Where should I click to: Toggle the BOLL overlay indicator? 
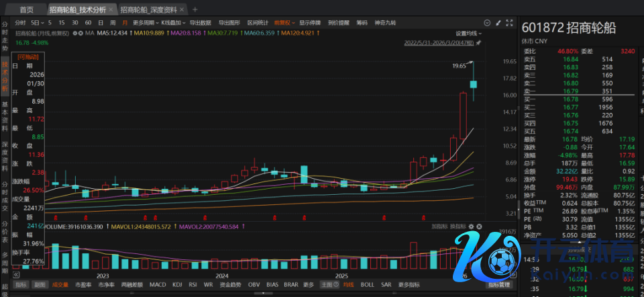[367, 285]
